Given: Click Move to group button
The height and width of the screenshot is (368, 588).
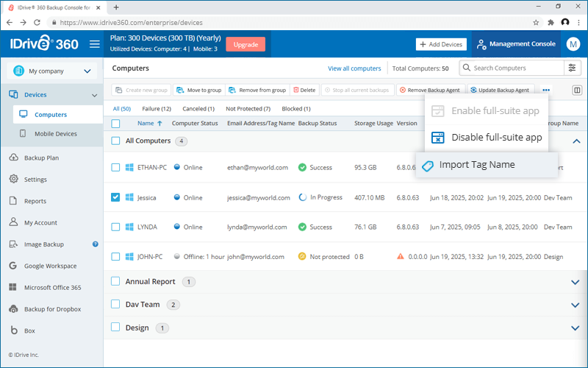Looking at the screenshot, I should (199, 90).
